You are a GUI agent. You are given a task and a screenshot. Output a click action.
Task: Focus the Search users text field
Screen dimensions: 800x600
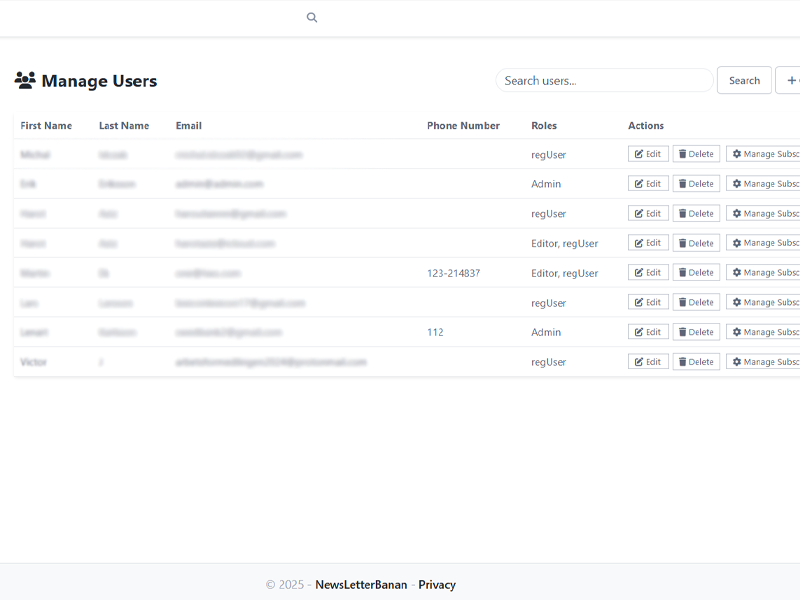(604, 80)
